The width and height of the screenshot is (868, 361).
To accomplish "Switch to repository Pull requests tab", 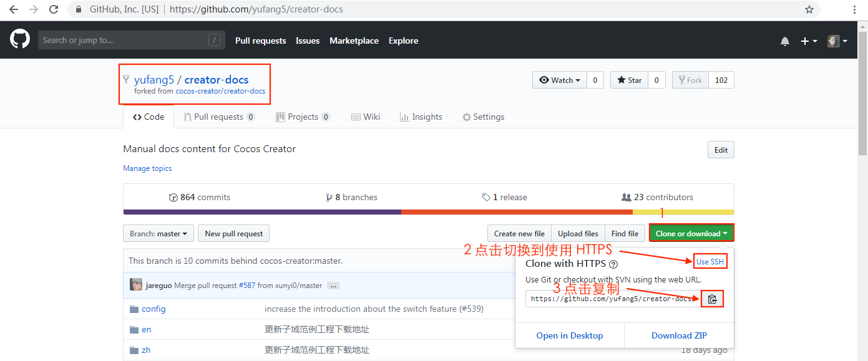I will [x=219, y=117].
